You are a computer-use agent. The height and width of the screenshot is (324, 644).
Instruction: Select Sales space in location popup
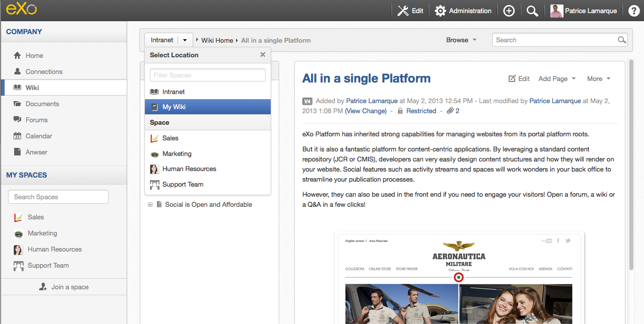(x=208, y=138)
